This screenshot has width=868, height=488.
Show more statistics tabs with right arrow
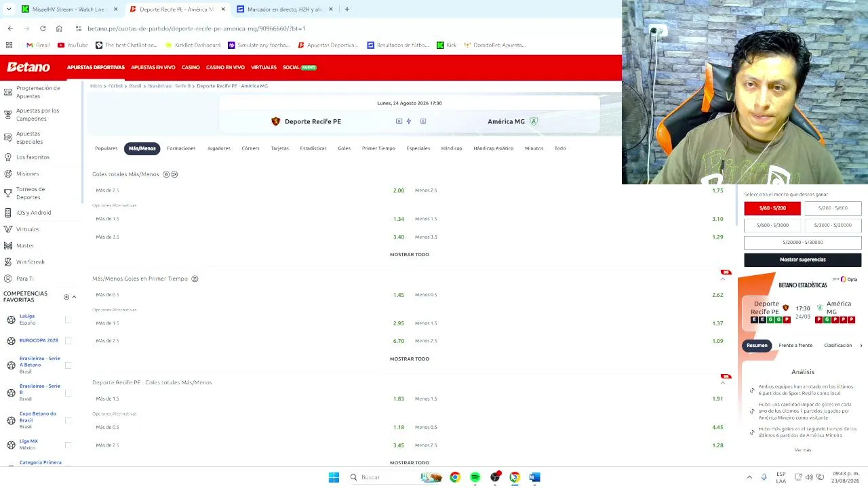pyautogui.click(x=861, y=346)
